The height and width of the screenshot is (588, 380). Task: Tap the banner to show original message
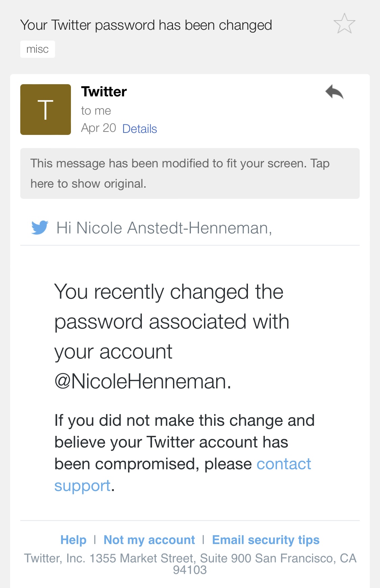point(190,173)
